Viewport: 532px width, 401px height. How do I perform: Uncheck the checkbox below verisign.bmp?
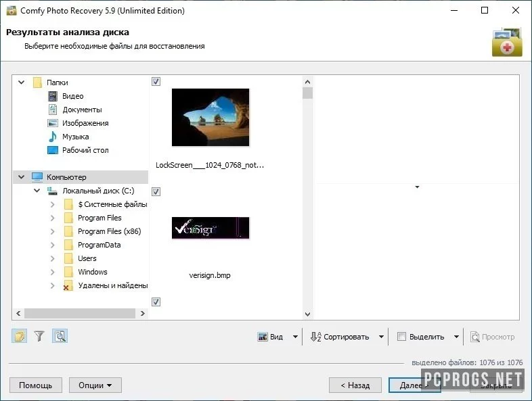click(x=156, y=302)
